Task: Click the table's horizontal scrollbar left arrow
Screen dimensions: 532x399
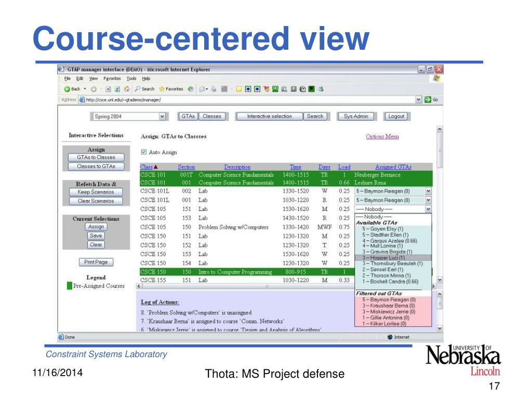Action: click(x=139, y=286)
